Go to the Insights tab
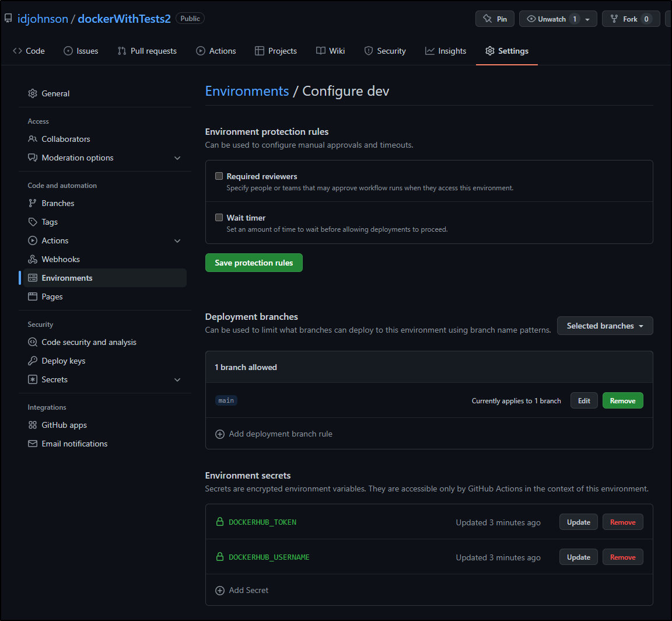Viewport: 672px width, 621px height. point(445,51)
